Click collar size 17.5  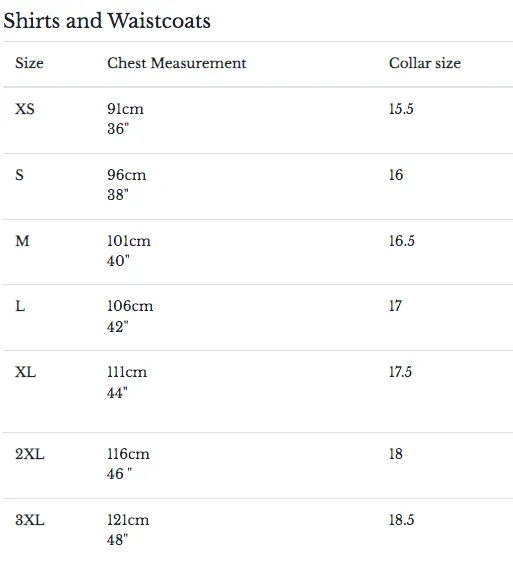pos(400,372)
